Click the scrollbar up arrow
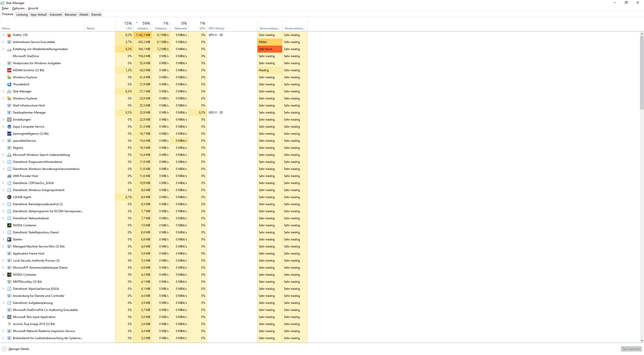Viewport: 644px width, 355px height. [642, 33]
